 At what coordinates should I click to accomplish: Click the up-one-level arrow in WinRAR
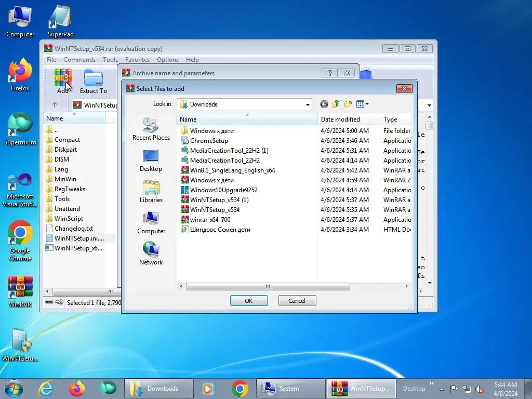tap(54, 105)
